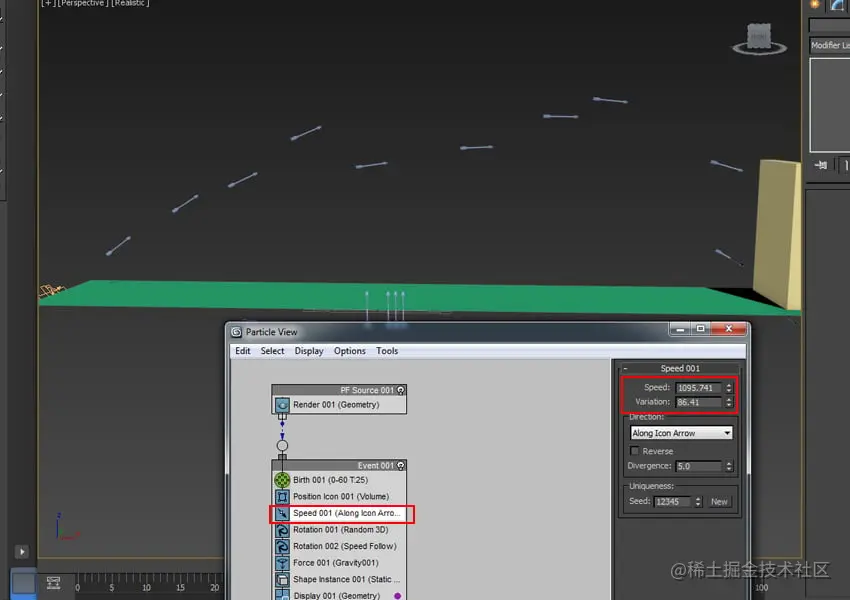Open the Tools menu in Particle View
This screenshot has height=600, width=850.
pyautogui.click(x=387, y=351)
